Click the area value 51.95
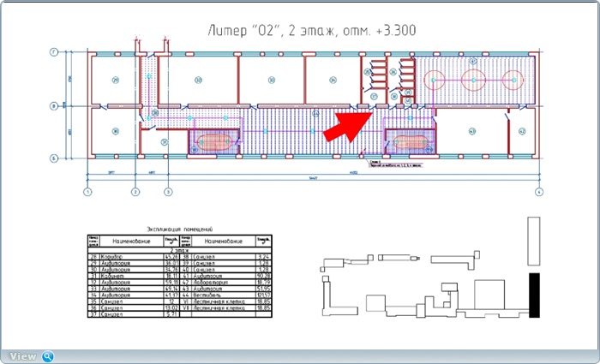Screen dimensions: 600x364 tap(264, 289)
